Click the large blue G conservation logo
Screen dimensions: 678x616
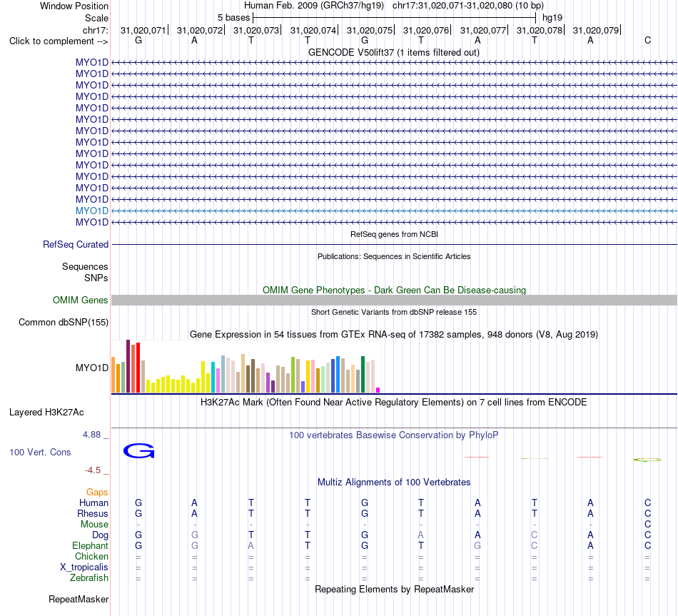pyautogui.click(x=138, y=450)
